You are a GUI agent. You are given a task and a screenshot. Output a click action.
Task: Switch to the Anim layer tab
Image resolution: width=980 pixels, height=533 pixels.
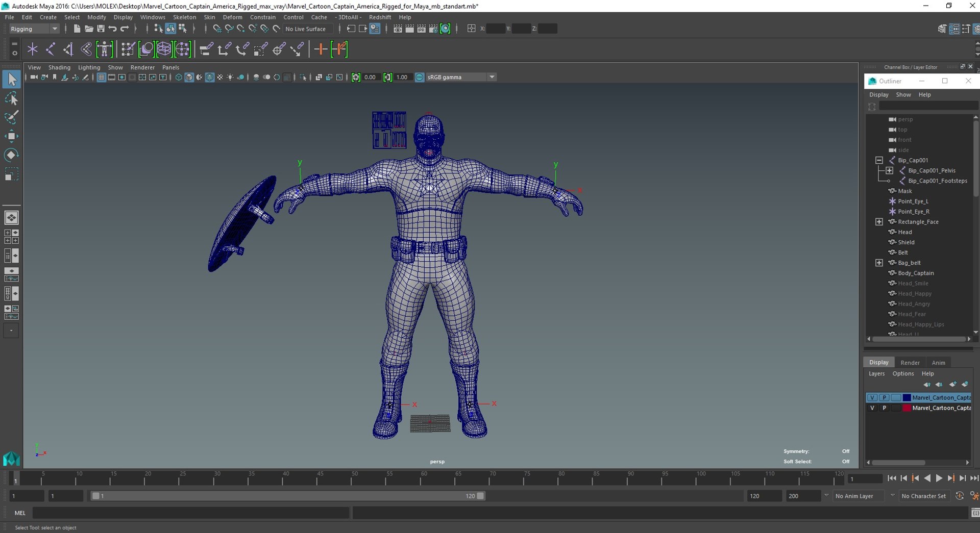click(x=938, y=363)
